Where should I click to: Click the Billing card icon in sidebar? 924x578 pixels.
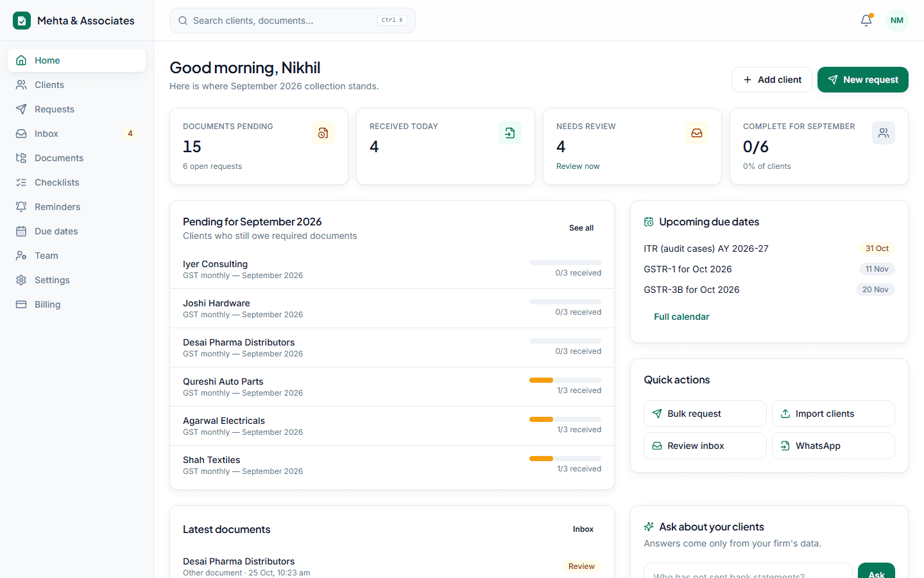[x=21, y=304]
